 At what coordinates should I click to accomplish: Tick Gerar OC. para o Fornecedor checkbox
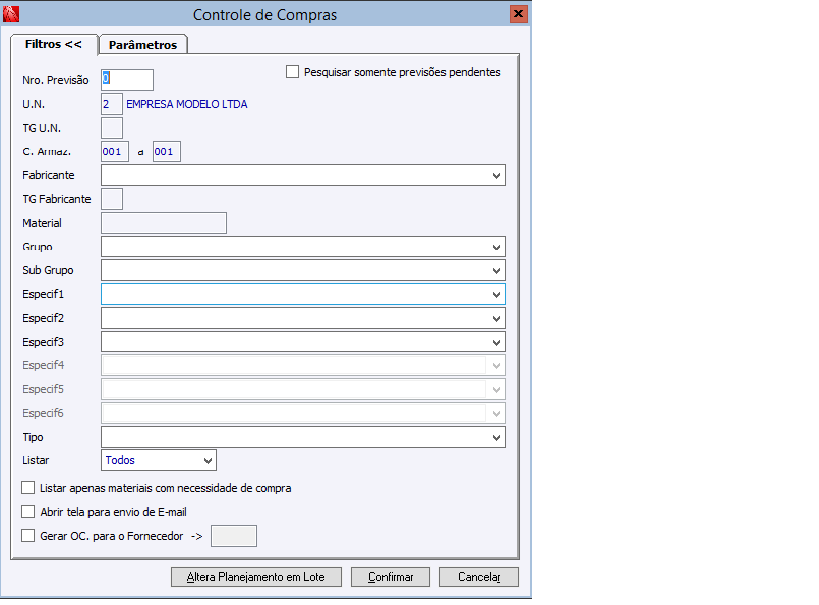point(28,536)
